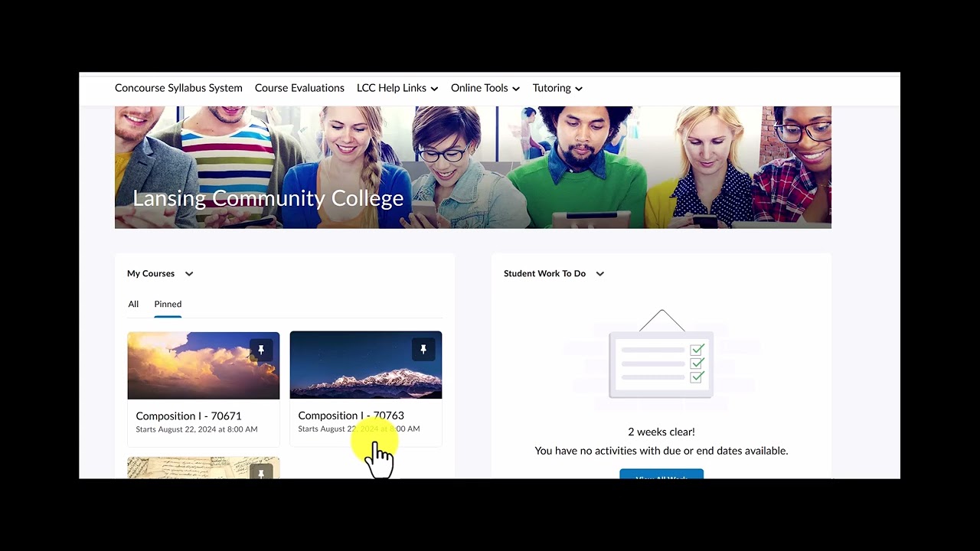Click the 70671 'Starts August 22, 2024' text
This screenshot has width=980, height=551.
click(197, 429)
